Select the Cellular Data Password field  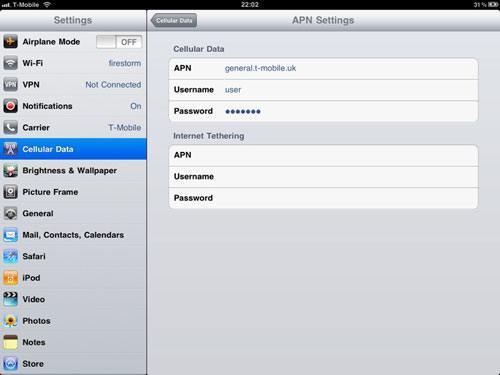(x=323, y=111)
